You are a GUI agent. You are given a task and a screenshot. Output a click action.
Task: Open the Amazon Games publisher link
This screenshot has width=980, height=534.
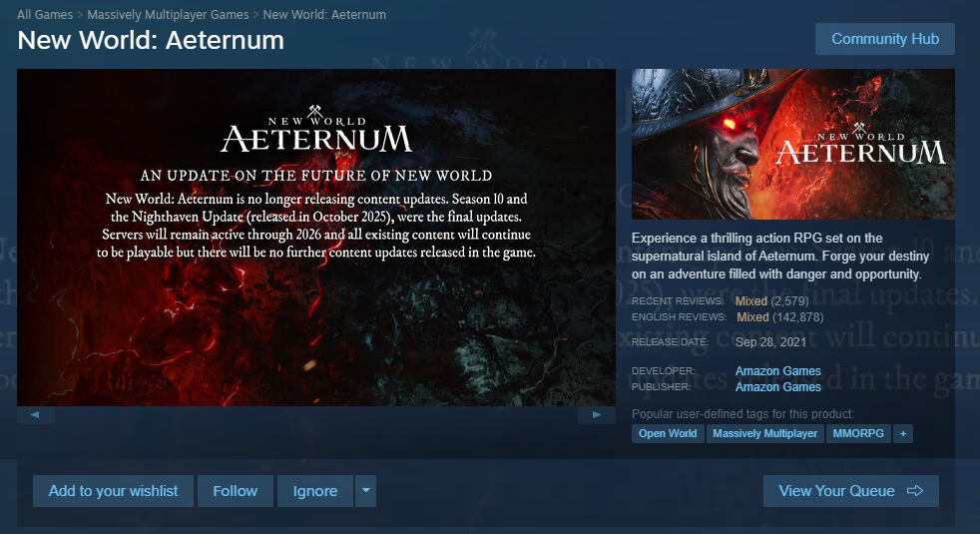click(x=778, y=387)
